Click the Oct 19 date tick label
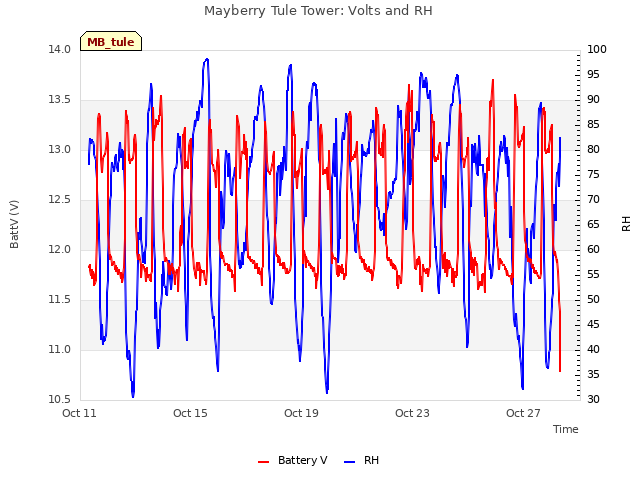This screenshot has height=480, width=640. tap(301, 413)
